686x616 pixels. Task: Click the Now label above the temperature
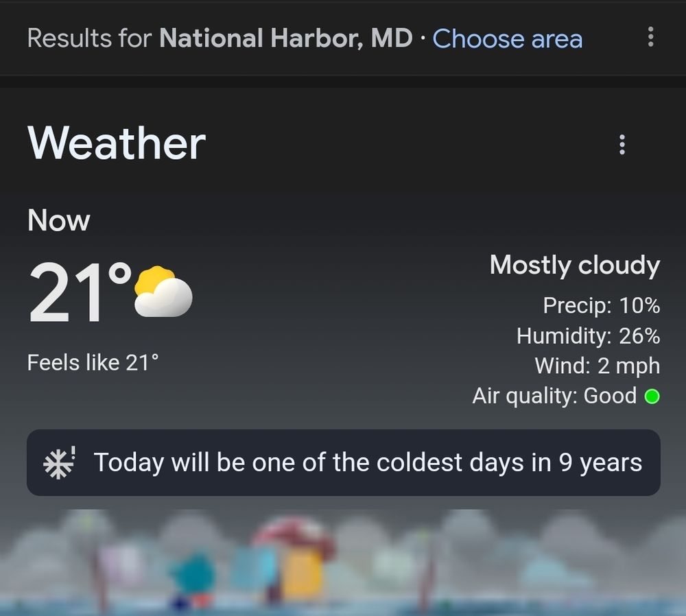[x=58, y=220]
